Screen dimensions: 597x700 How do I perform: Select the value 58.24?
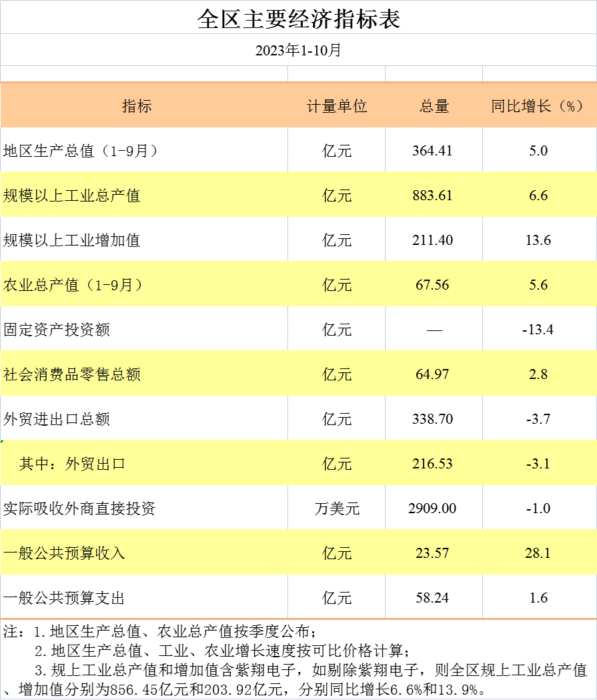[x=432, y=598]
